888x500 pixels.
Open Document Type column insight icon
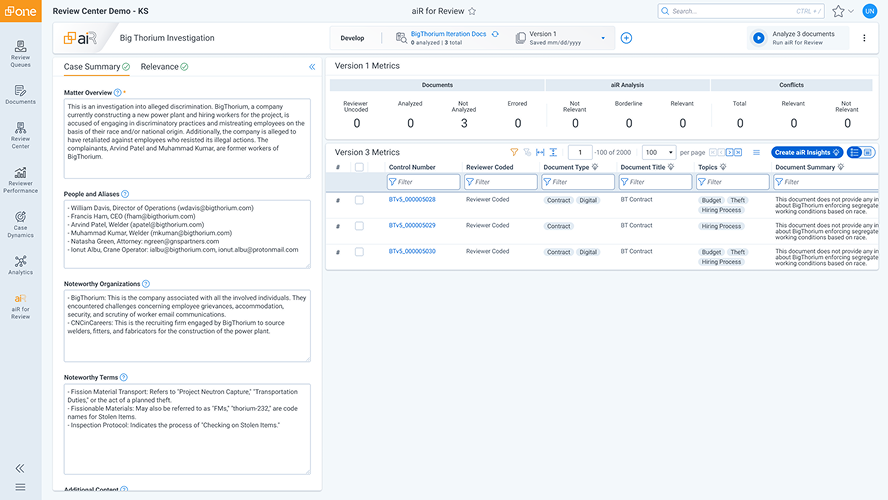(595, 167)
